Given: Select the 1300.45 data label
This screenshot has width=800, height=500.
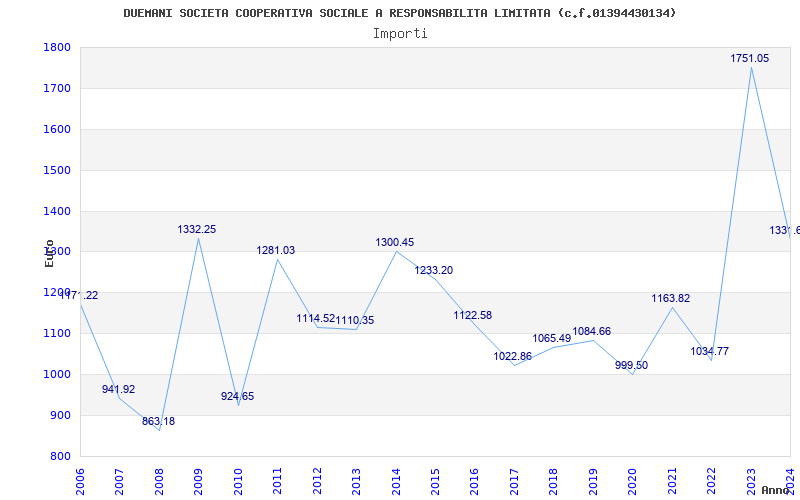Looking at the screenshot, I should [x=395, y=243].
